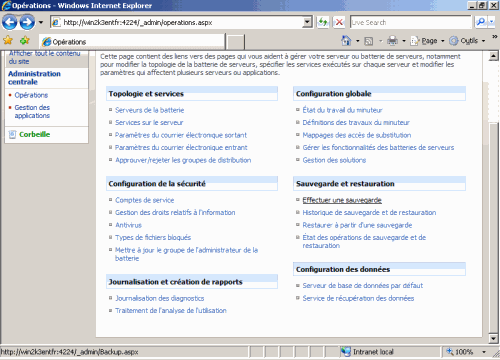Open the Corbeille recycle bin link

click(x=35, y=134)
